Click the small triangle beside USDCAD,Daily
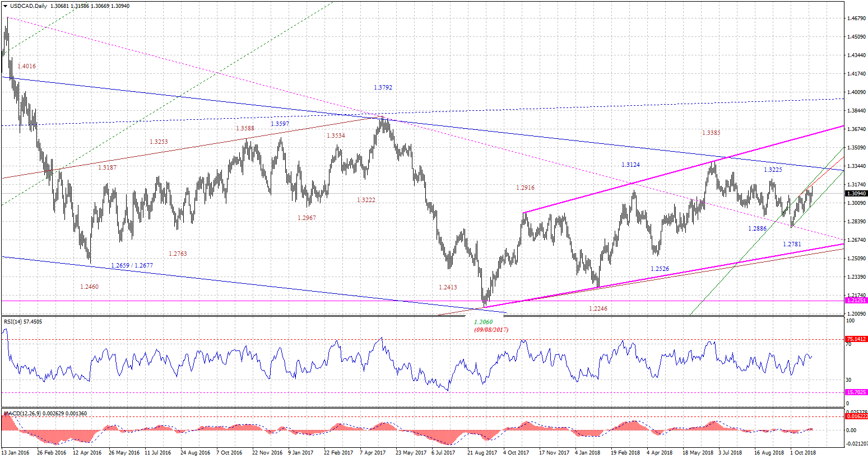 point(5,6)
